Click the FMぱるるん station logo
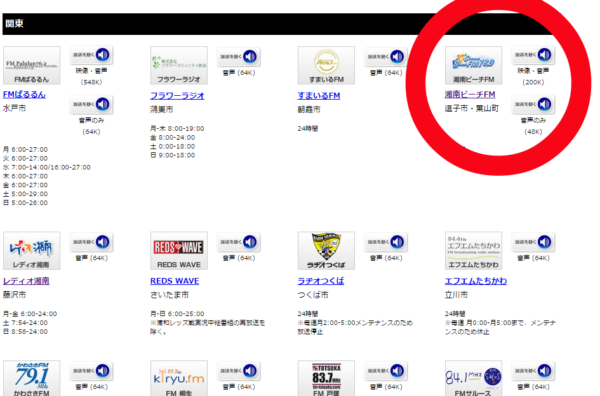This screenshot has height=396, width=600. coord(32,65)
